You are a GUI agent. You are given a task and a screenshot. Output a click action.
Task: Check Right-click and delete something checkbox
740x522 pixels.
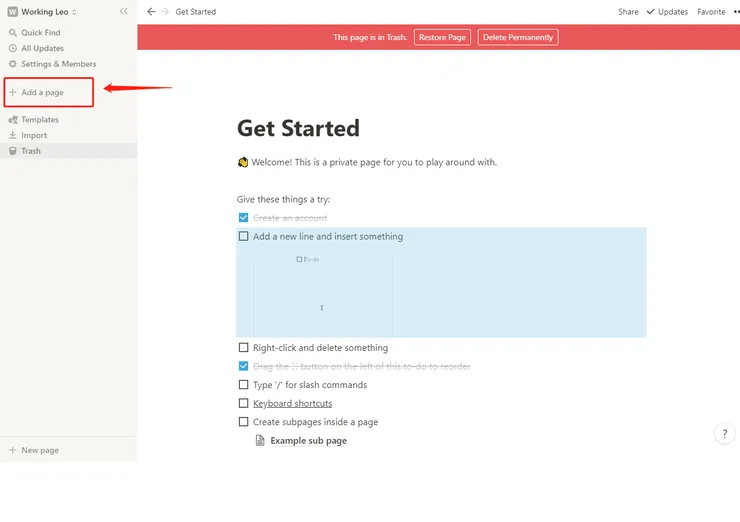coord(244,347)
